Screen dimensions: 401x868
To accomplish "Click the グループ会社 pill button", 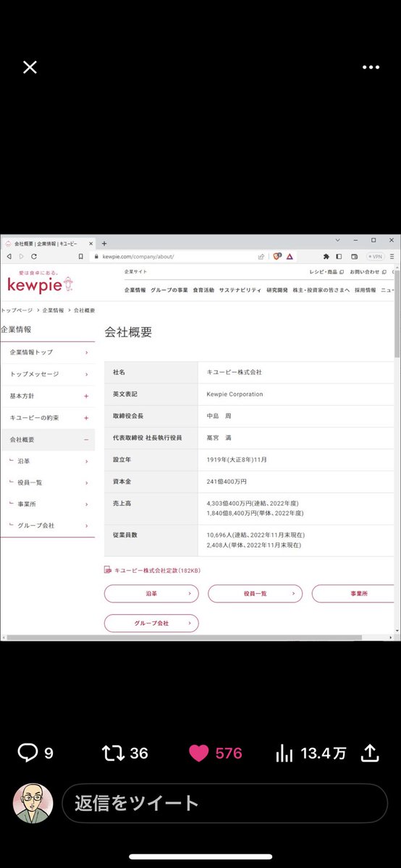I will coord(151,623).
